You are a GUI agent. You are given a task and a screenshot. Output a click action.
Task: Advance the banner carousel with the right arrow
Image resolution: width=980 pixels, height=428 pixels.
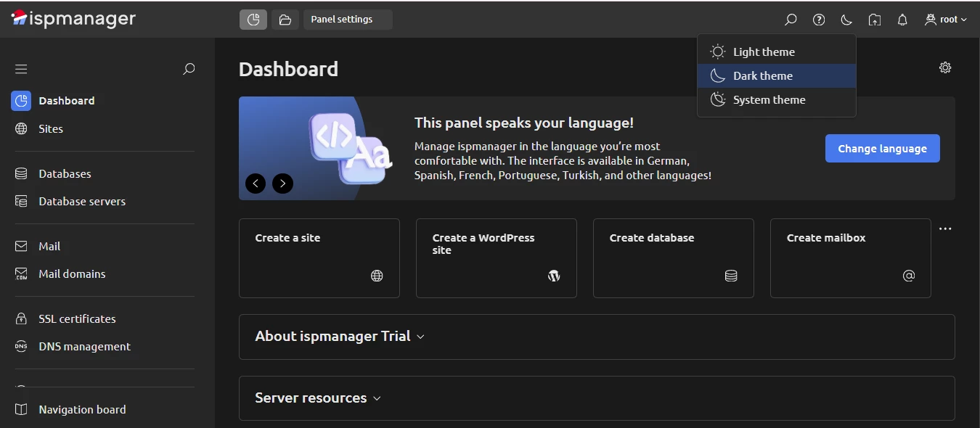(282, 184)
